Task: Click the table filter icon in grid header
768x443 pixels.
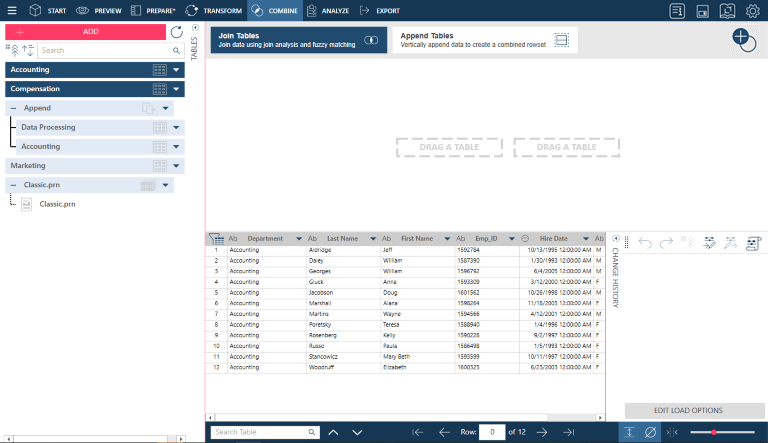Action: 216,238
